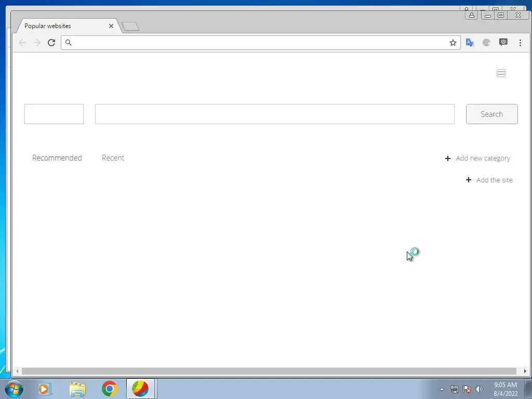Open the browser three-dot menu
The width and height of the screenshot is (532, 399).
click(520, 43)
